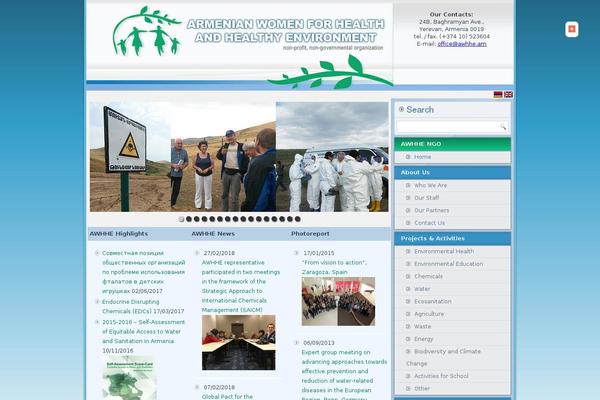
Task: Click the SAICM meeting room thumbnail
Action: click(238, 343)
